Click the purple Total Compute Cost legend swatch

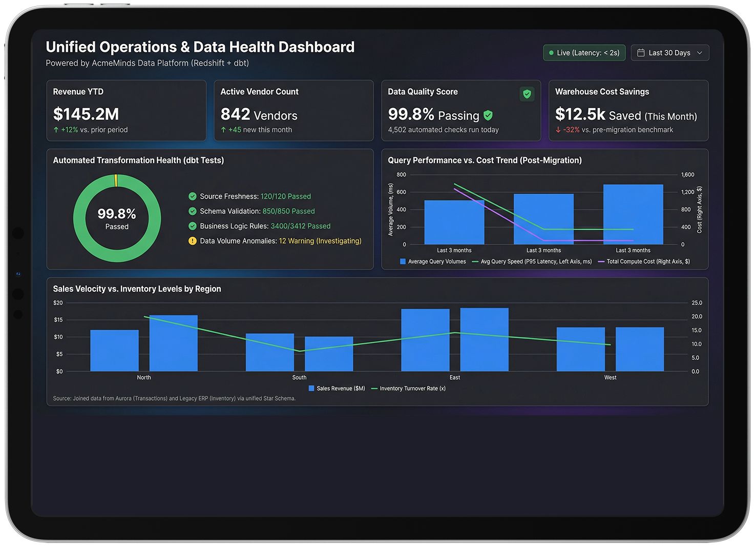tap(601, 261)
